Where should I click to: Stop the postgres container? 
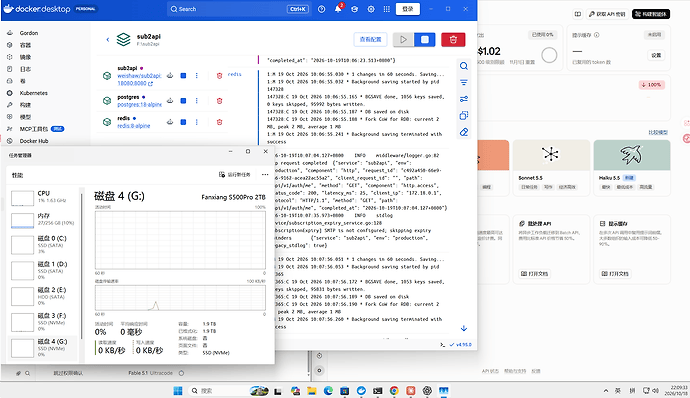pyautogui.click(x=184, y=101)
